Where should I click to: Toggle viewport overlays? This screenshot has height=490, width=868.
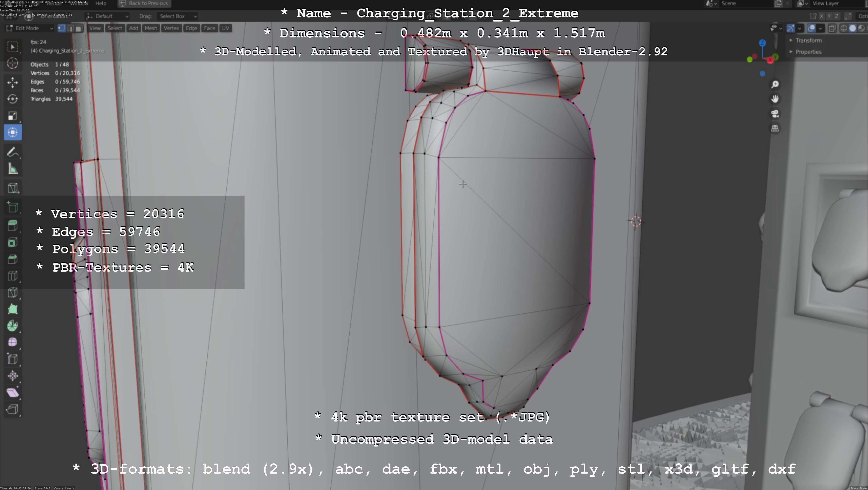point(811,28)
